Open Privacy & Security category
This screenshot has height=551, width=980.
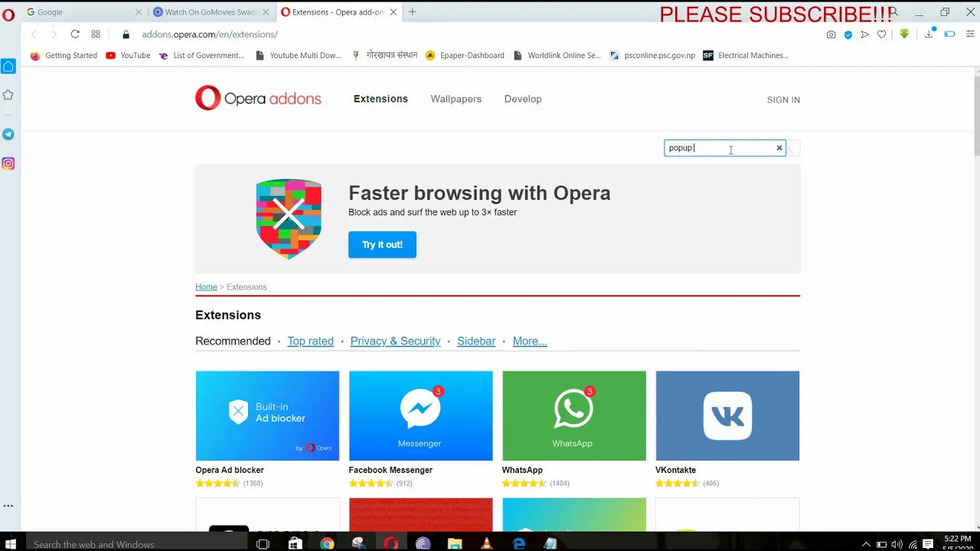pos(395,341)
